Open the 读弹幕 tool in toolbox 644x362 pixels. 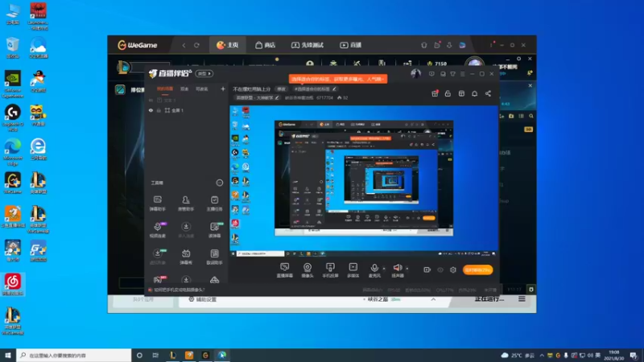214,230
